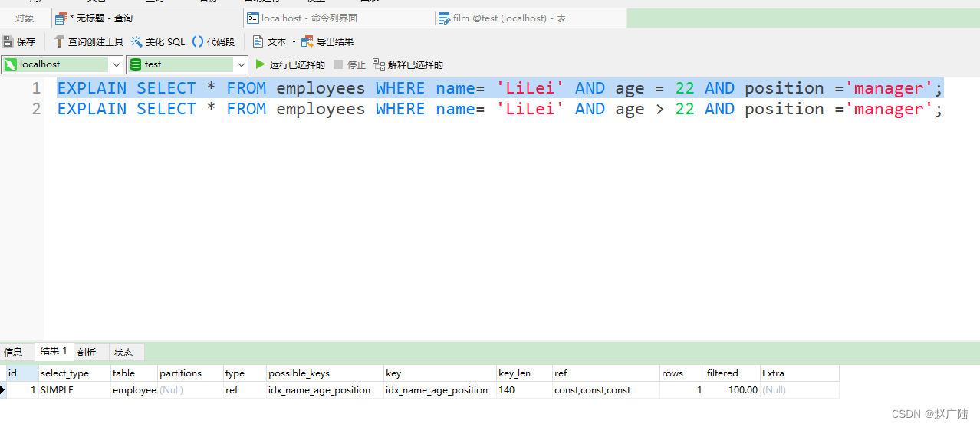Click the (Null) partitions cell

coord(191,390)
